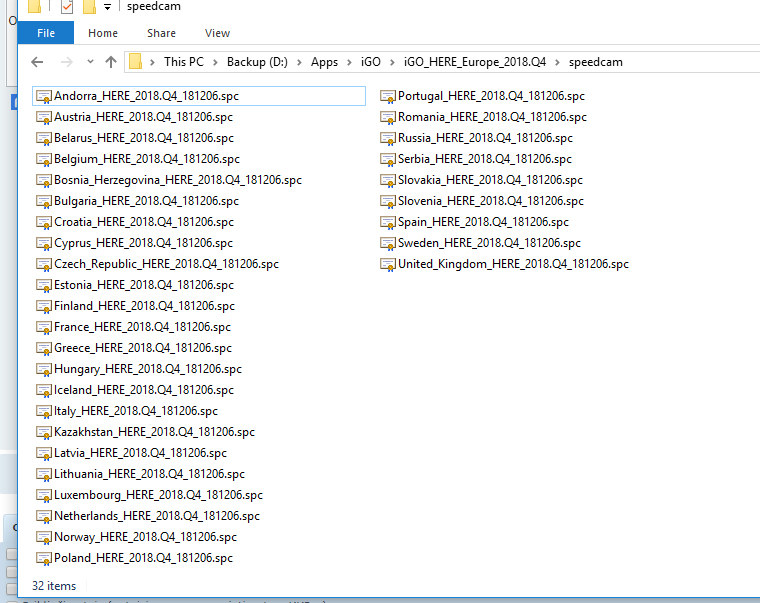This screenshot has width=760, height=603.
Task: Open the File ribbon tab
Action: tap(46, 33)
